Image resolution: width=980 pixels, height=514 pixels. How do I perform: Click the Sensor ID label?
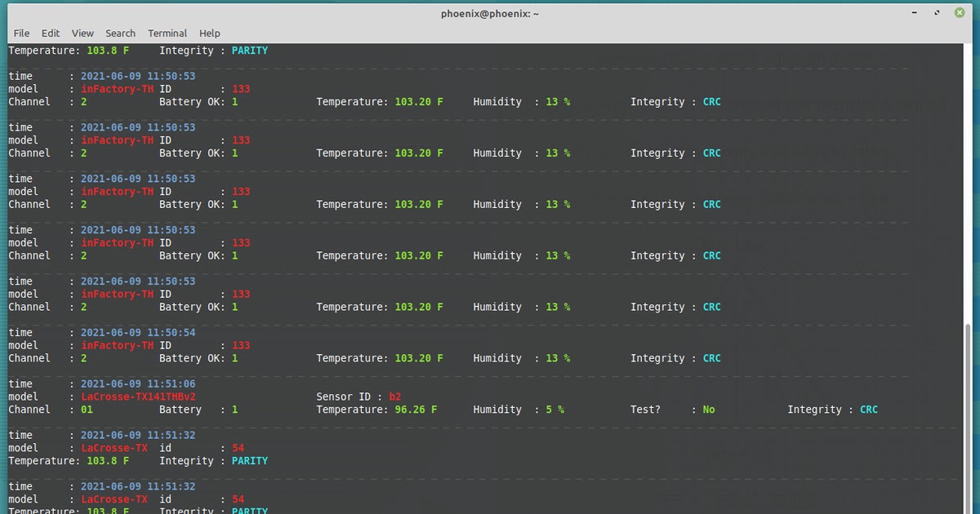point(344,397)
